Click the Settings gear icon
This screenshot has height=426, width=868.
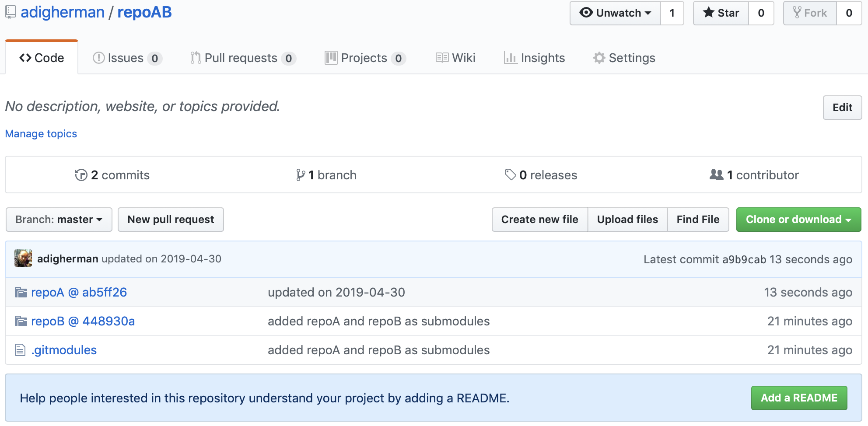coord(599,58)
